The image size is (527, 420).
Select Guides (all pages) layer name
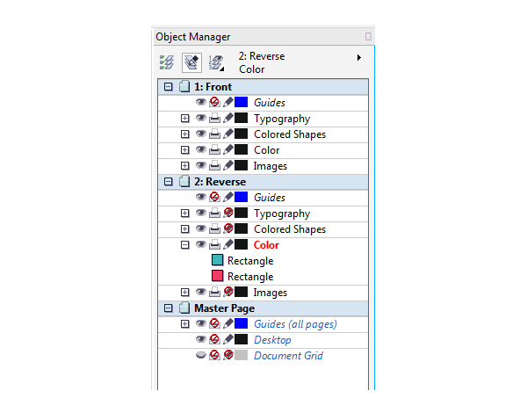[295, 324]
